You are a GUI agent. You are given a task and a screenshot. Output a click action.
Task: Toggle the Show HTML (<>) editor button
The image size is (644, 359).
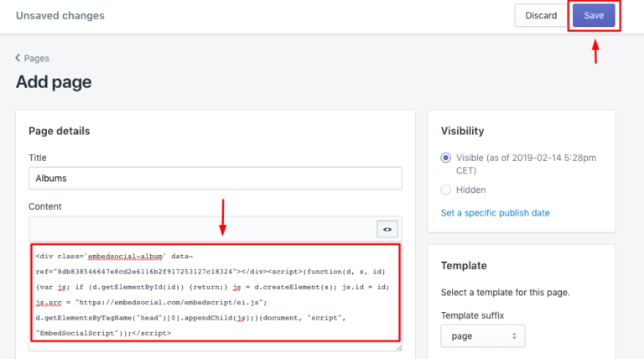click(x=387, y=229)
